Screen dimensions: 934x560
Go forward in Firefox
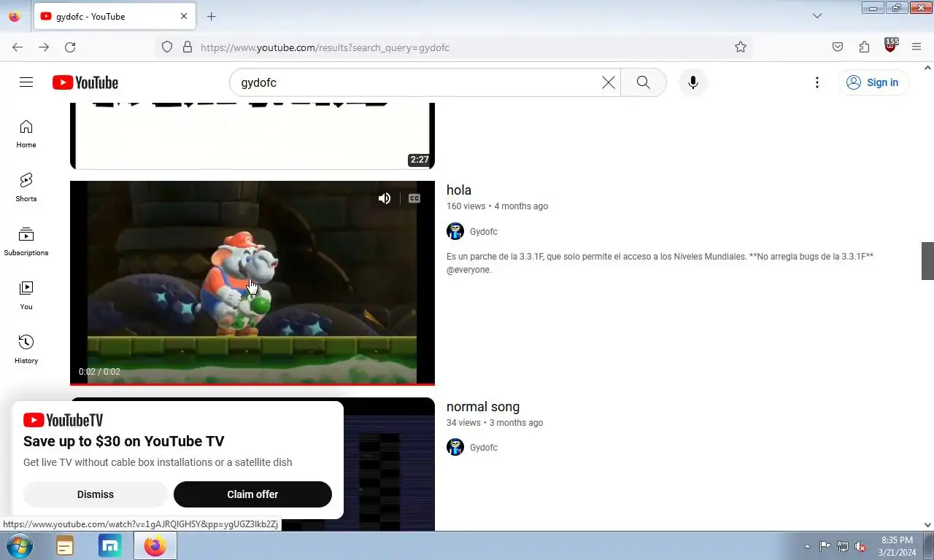pos(44,47)
